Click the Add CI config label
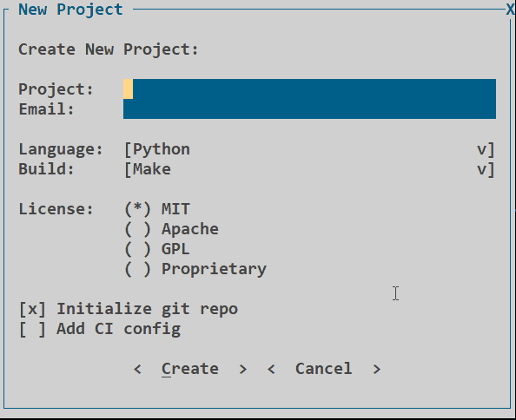The height and width of the screenshot is (420, 516). click(x=118, y=329)
